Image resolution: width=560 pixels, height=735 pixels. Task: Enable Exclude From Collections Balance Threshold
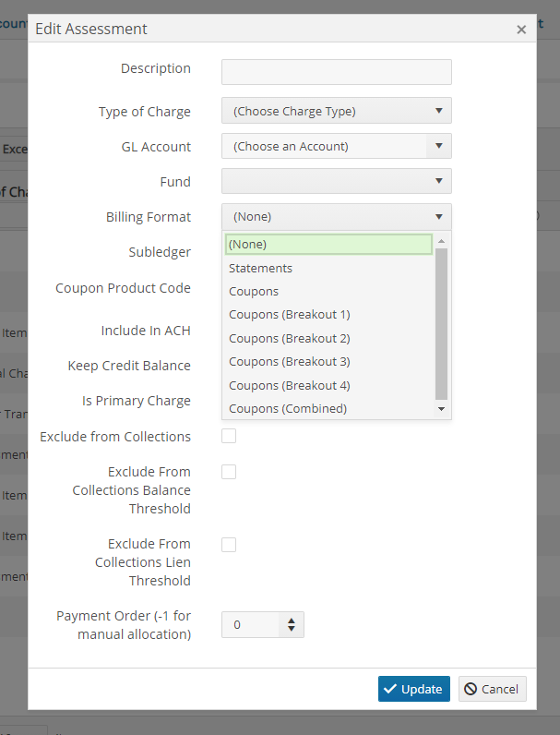pyautogui.click(x=229, y=472)
